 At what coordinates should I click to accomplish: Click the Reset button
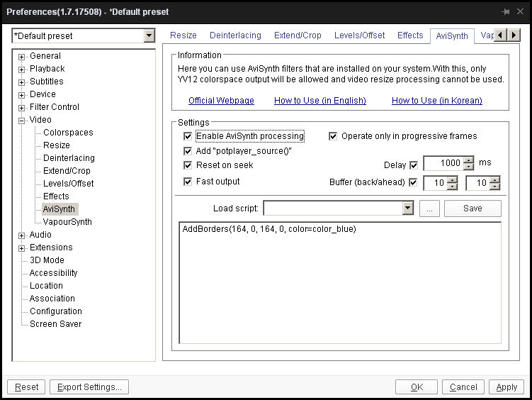[x=26, y=387]
